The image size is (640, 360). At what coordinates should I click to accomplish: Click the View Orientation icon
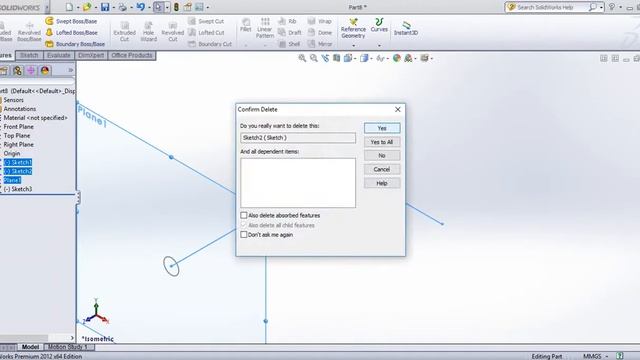tap(348, 58)
